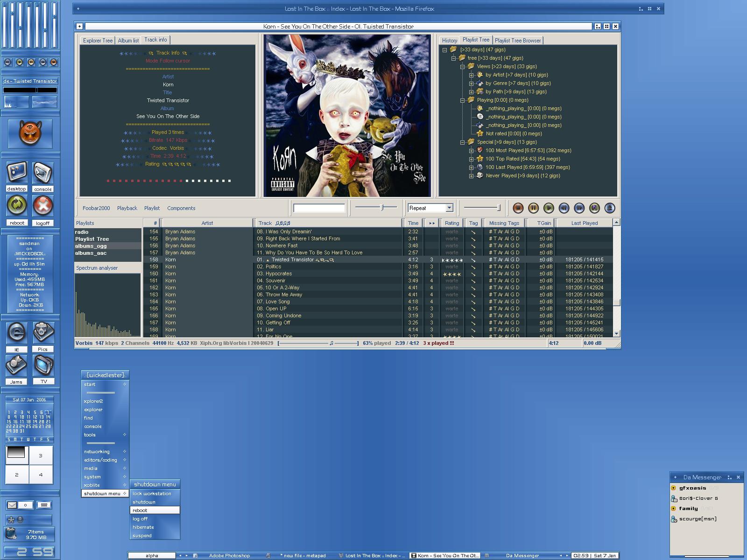747x560 pixels.
Task: Click the Last Played column header
Action: click(x=584, y=223)
